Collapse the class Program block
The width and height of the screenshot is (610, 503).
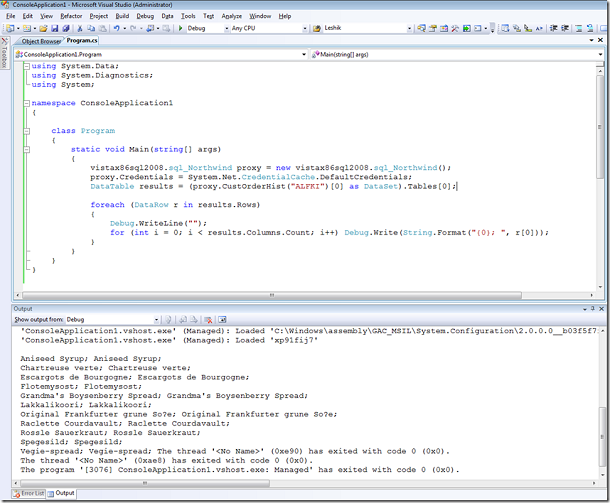point(26,131)
